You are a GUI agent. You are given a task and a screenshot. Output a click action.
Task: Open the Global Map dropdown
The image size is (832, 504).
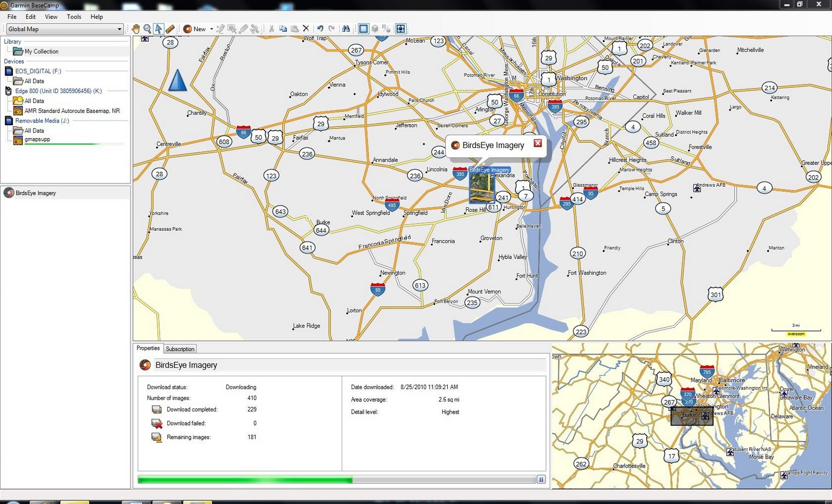[x=64, y=29]
